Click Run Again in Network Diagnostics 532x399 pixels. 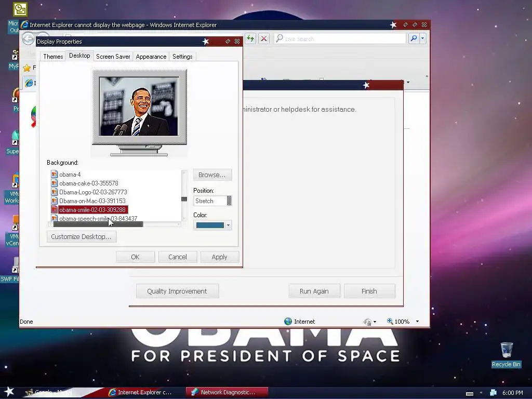pos(314,291)
